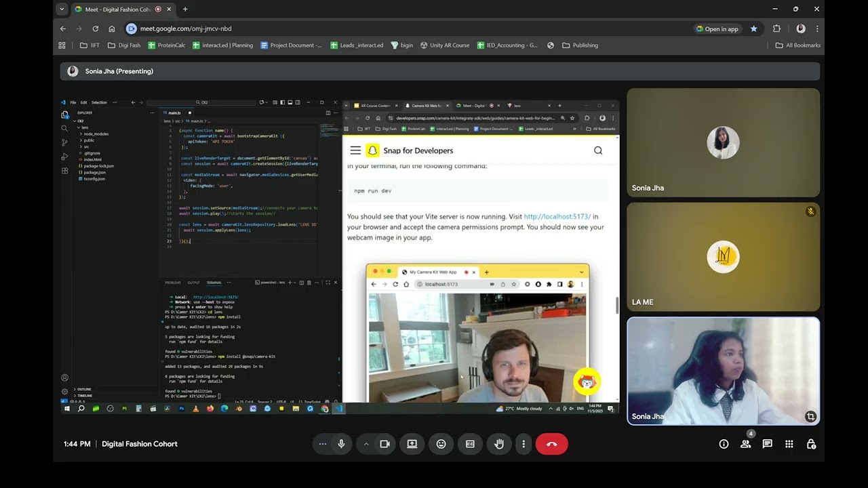Click the Windows Start button in shared screen
The image size is (868, 488).
tap(66, 409)
